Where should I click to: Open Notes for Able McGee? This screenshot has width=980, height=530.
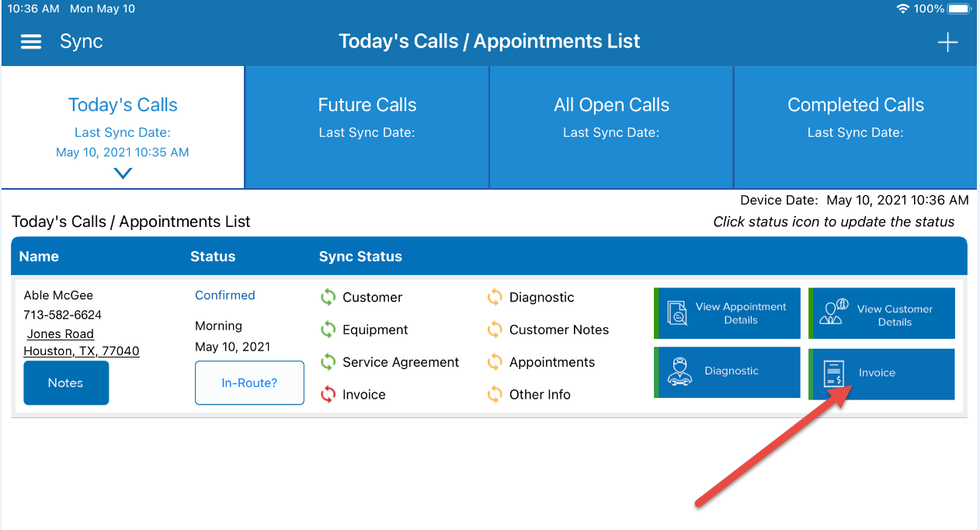(66, 382)
